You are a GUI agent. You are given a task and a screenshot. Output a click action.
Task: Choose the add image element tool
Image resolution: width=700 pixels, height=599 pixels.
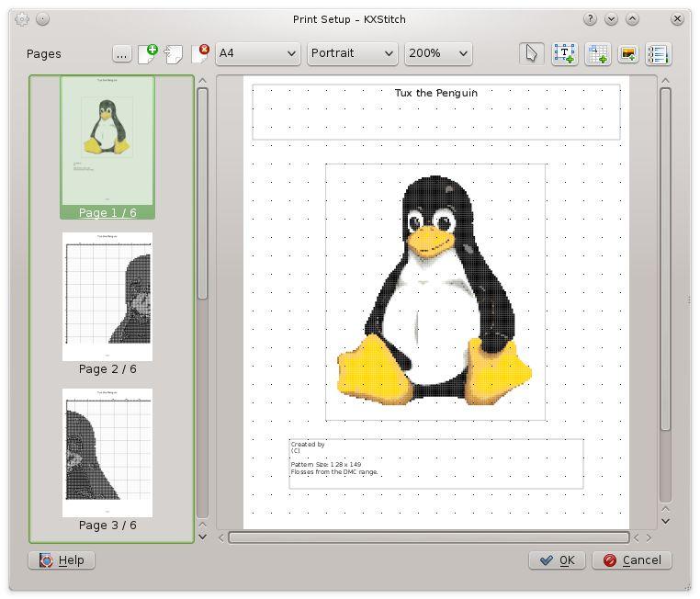(x=628, y=54)
